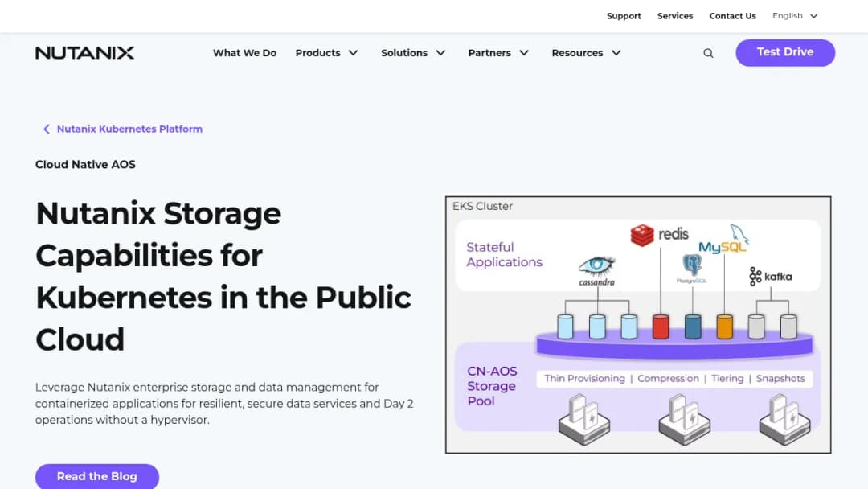
Task: Open the search magnifier icon
Action: click(708, 53)
